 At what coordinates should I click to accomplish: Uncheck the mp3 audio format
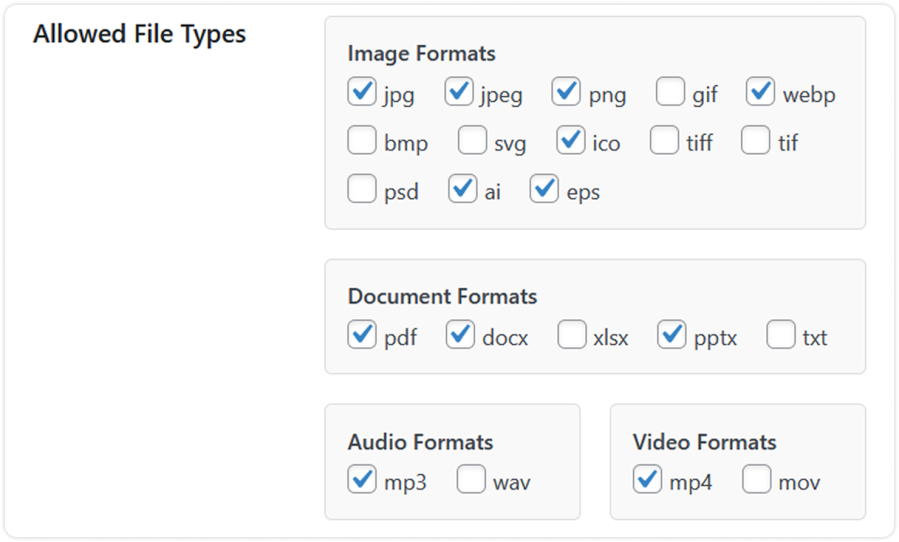(361, 481)
